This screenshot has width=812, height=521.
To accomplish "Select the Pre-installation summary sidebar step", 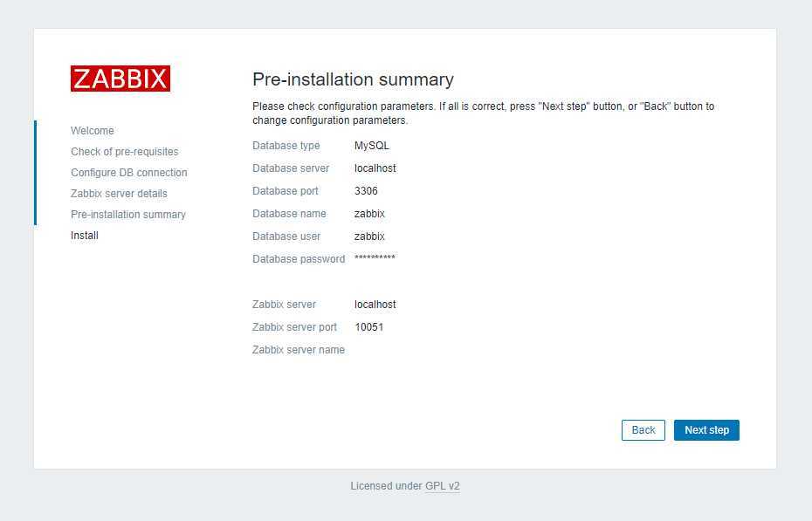I will tap(127, 214).
